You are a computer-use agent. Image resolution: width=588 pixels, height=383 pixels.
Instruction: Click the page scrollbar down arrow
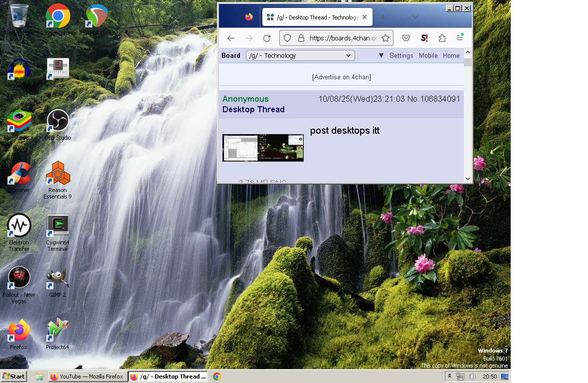pos(468,179)
